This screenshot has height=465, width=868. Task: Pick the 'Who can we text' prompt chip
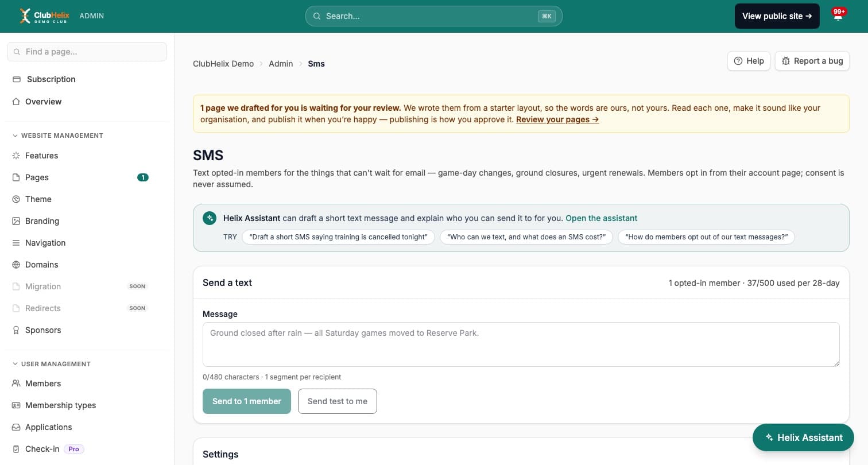pos(526,237)
